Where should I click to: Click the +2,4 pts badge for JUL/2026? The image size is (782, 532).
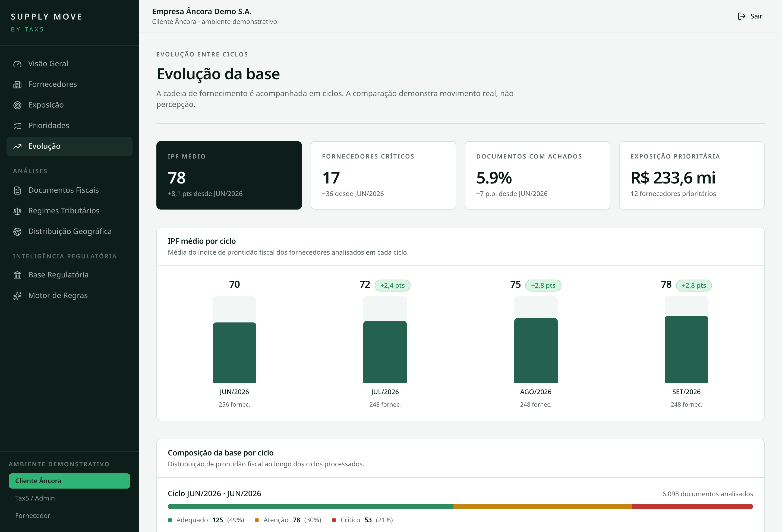pyautogui.click(x=392, y=286)
